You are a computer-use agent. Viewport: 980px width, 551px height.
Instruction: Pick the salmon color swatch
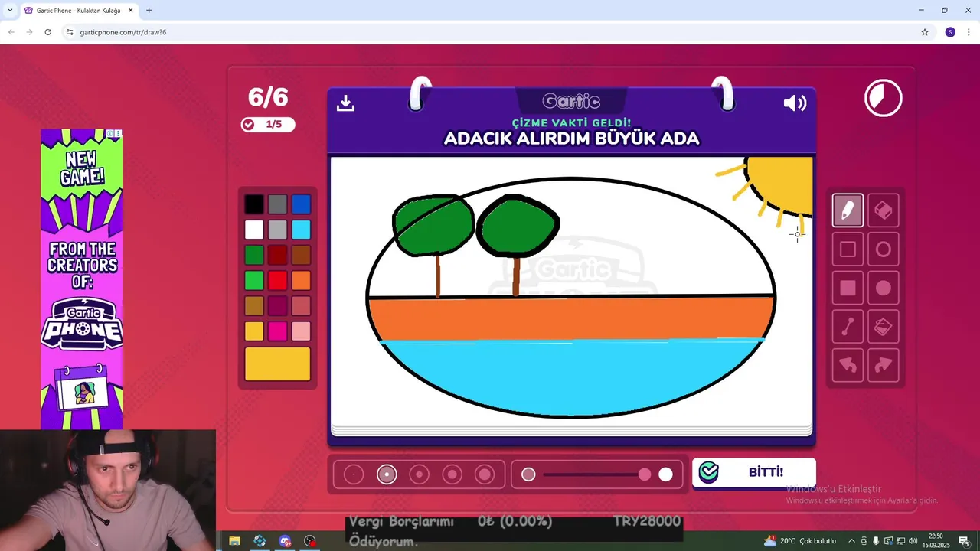[x=301, y=305]
